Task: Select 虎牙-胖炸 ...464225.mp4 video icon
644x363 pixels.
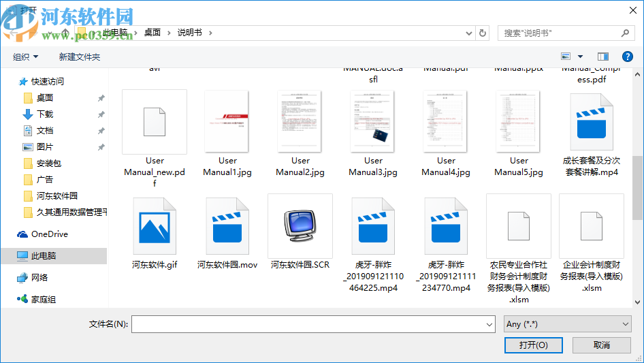Action: [373, 226]
